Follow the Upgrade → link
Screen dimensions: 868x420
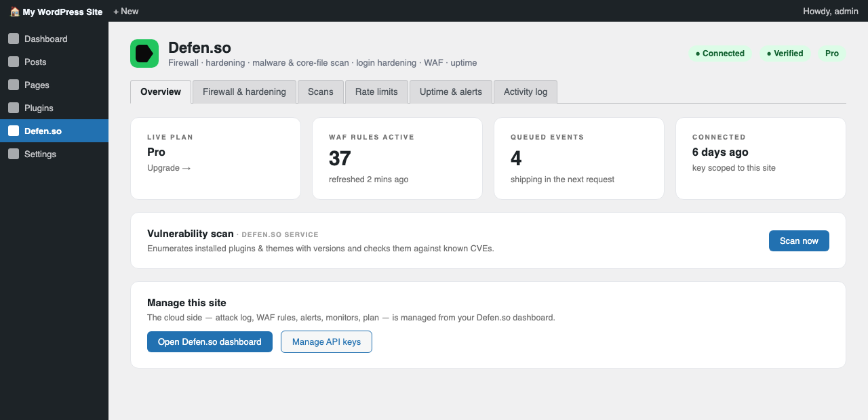169,168
